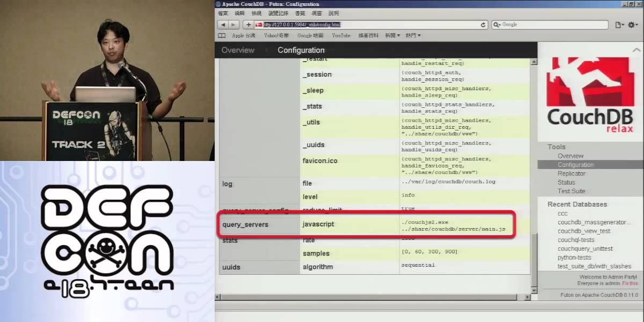Open the 書籤 menu

(x=299, y=13)
